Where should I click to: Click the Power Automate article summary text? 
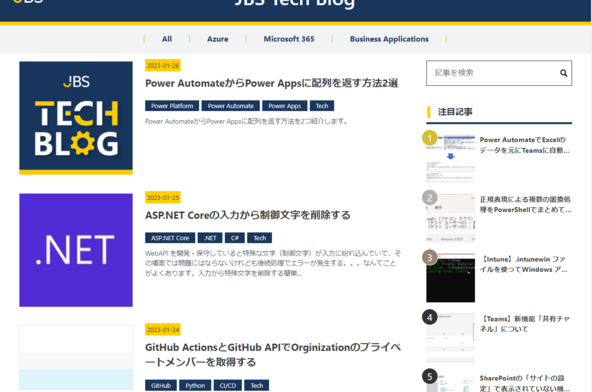pos(247,121)
